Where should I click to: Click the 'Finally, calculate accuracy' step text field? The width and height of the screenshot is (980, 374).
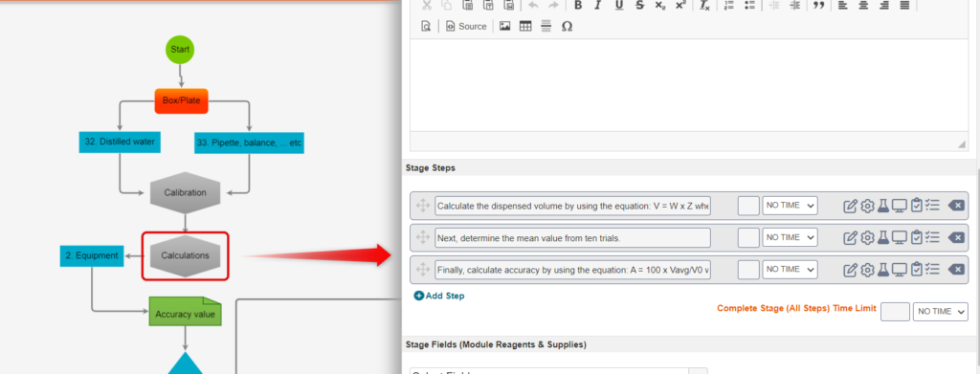(x=572, y=270)
